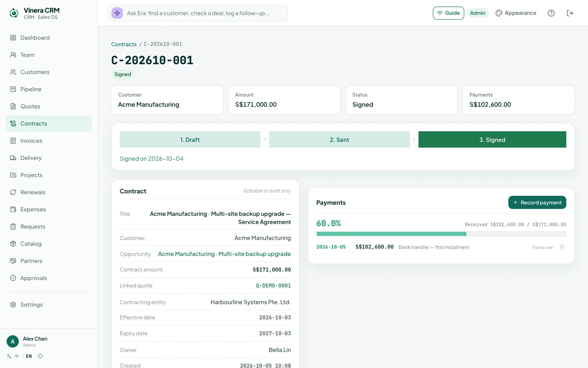The height and width of the screenshot is (368, 588).
Task: Navigate to Invoices in the sidebar
Action: [49, 141]
